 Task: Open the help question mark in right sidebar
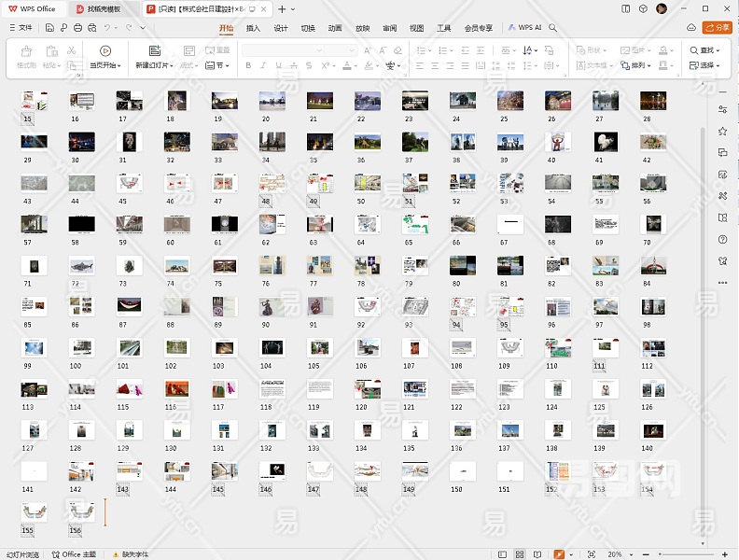point(722,239)
